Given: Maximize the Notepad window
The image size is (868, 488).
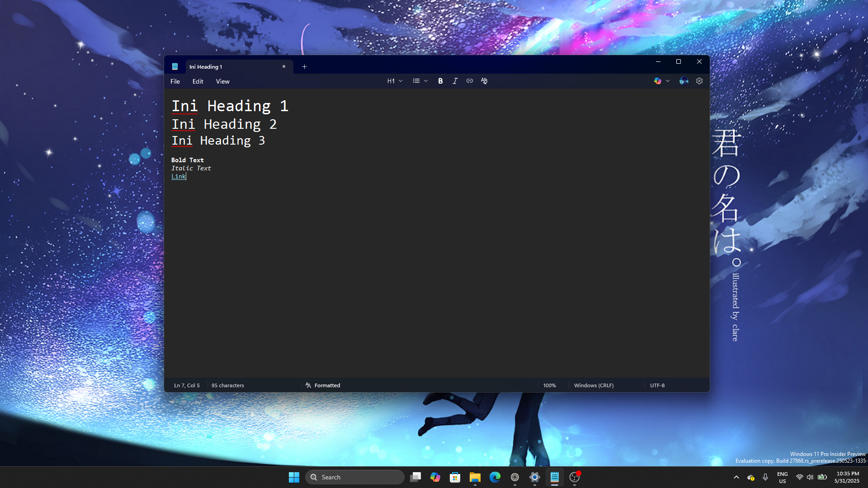Looking at the screenshot, I should click(x=679, y=62).
